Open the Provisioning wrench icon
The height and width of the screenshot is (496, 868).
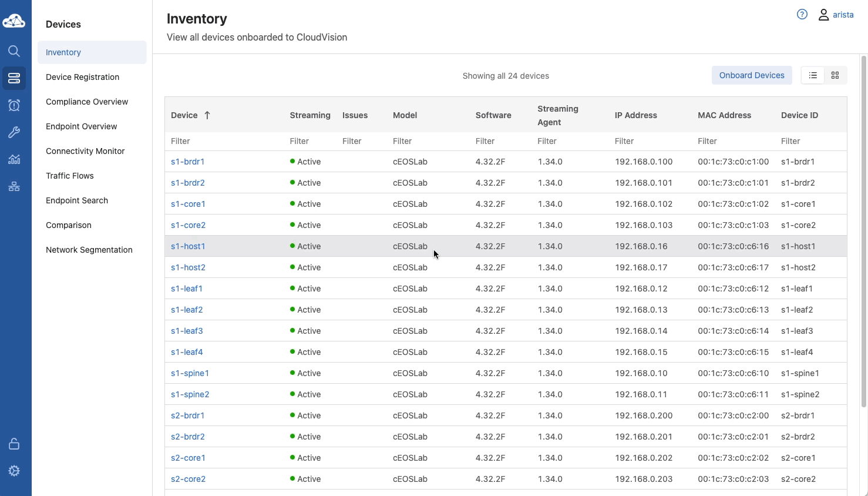pos(14,132)
